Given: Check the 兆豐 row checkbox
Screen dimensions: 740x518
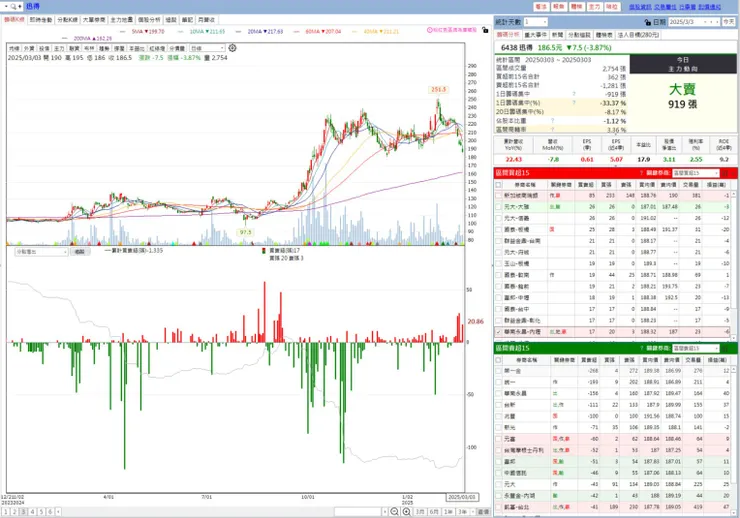Looking at the screenshot, I should (x=498, y=416).
